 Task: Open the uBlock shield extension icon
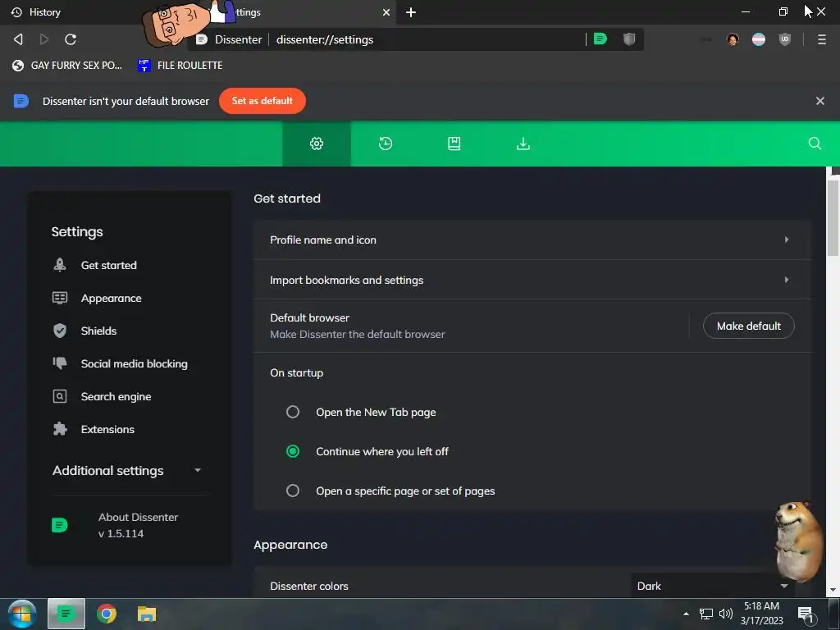click(785, 39)
